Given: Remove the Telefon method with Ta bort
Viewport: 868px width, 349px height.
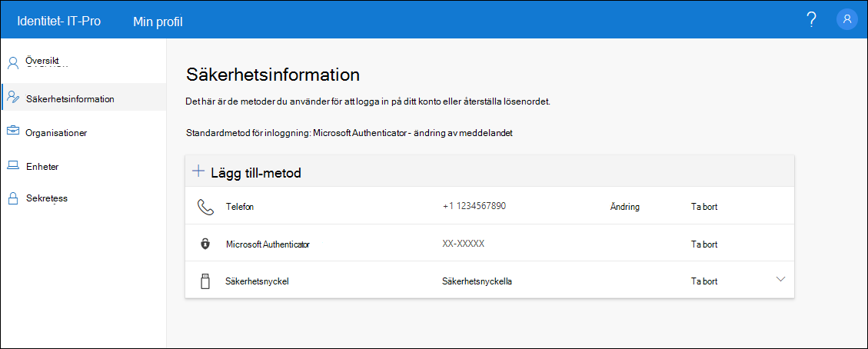Looking at the screenshot, I should 704,206.
